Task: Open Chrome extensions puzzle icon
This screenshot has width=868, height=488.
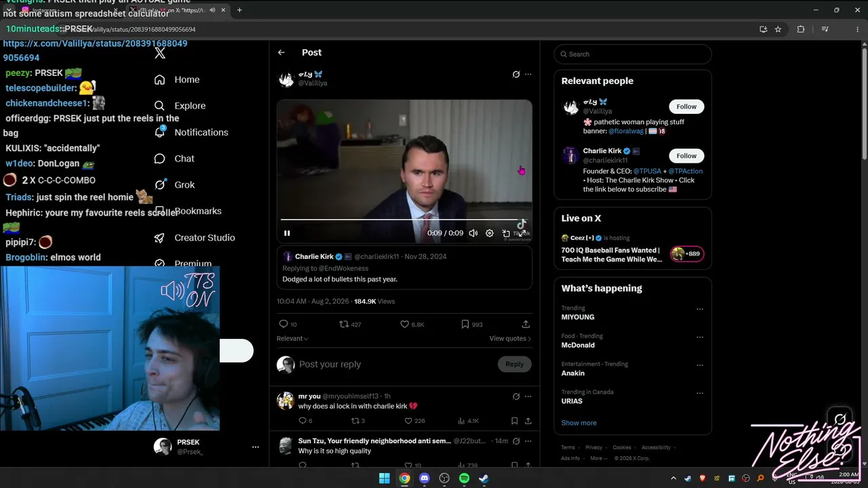Action: [801, 29]
